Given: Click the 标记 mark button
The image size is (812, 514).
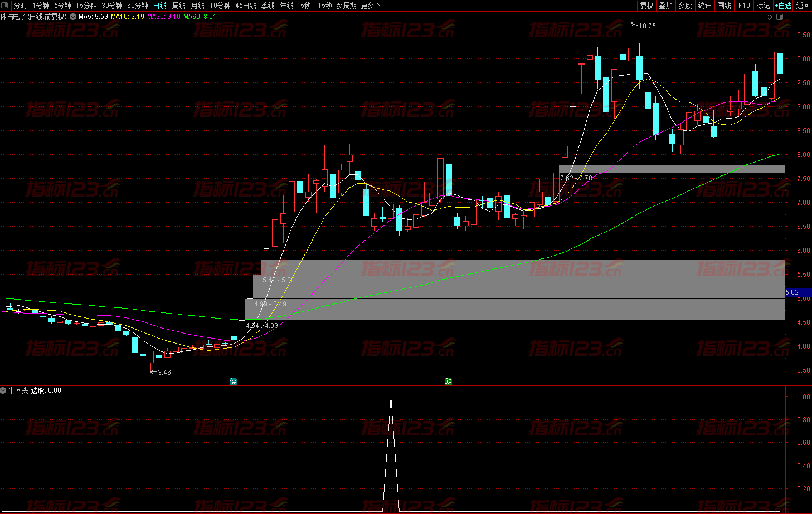Looking at the screenshot, I should click(x=763, y=6).
